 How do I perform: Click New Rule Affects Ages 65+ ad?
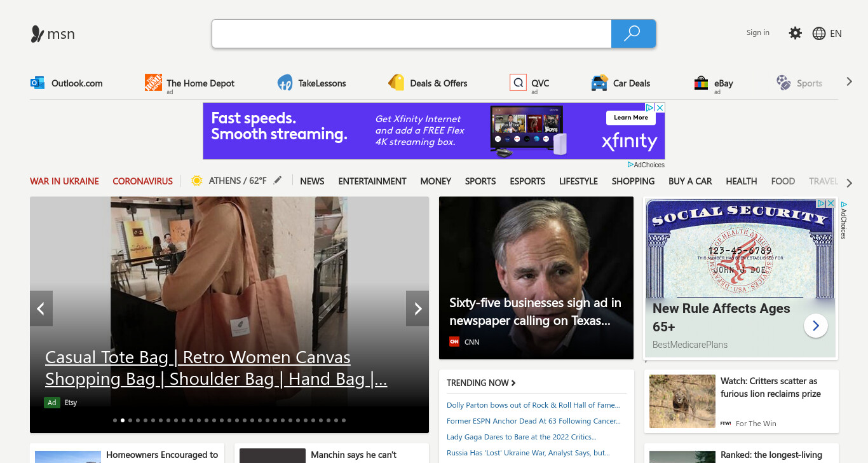click(721, 317)
